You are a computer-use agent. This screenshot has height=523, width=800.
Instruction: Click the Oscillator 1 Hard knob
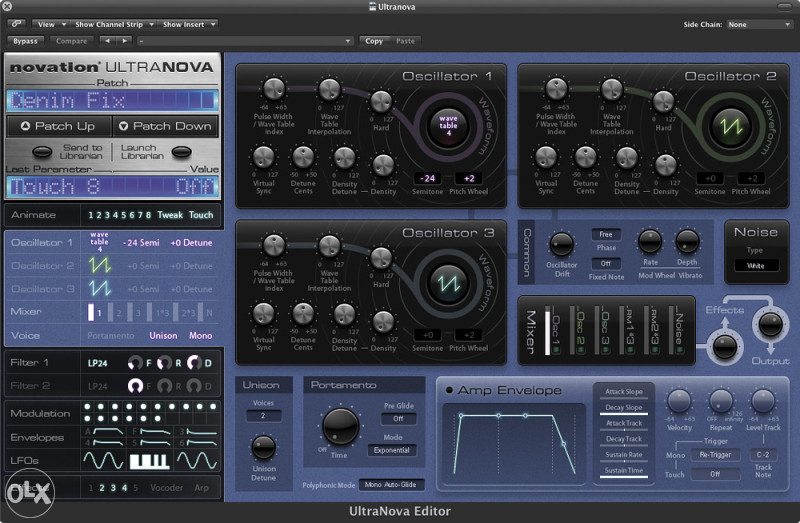(x=381, y=102)
